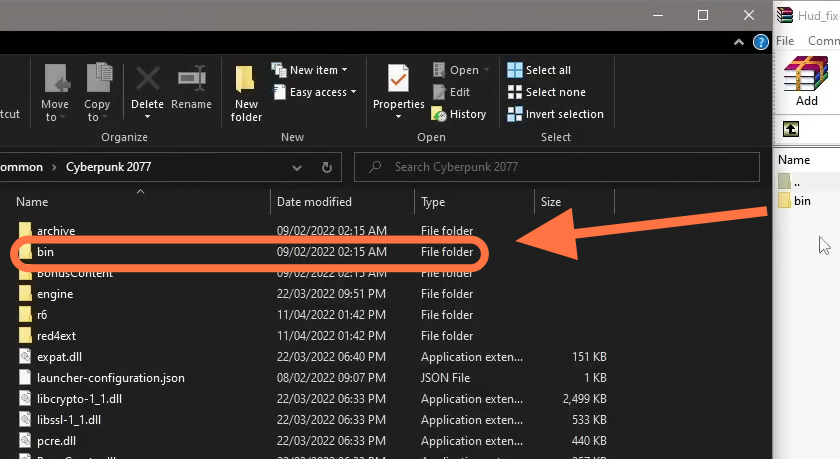Select launcher-configuration.json file
This screenshot has width=840, height=459.
point(111,378)
